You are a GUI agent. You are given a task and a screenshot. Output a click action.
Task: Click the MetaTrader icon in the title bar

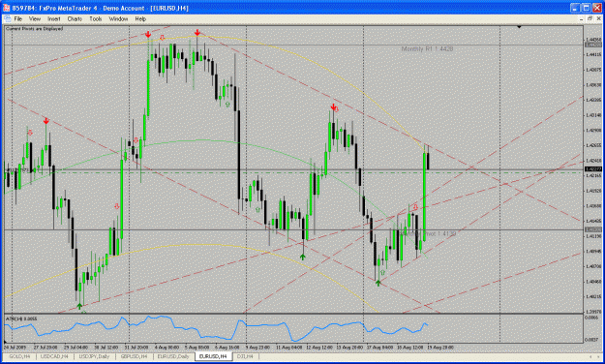7,8
